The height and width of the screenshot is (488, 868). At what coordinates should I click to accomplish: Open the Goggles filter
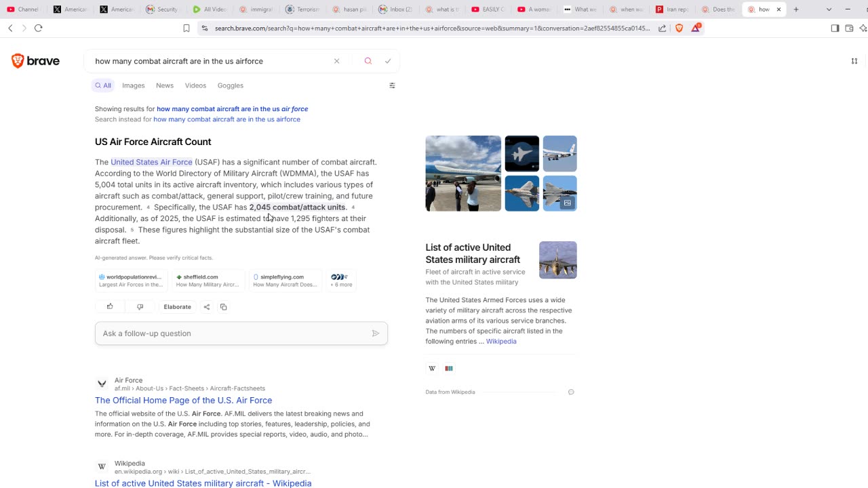click(x=231, y=85)
